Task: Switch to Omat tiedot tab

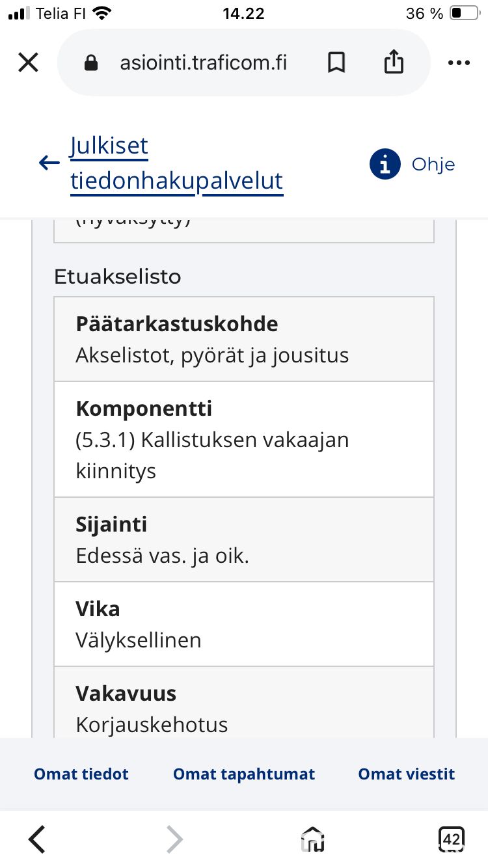Action: coord(81,774)
